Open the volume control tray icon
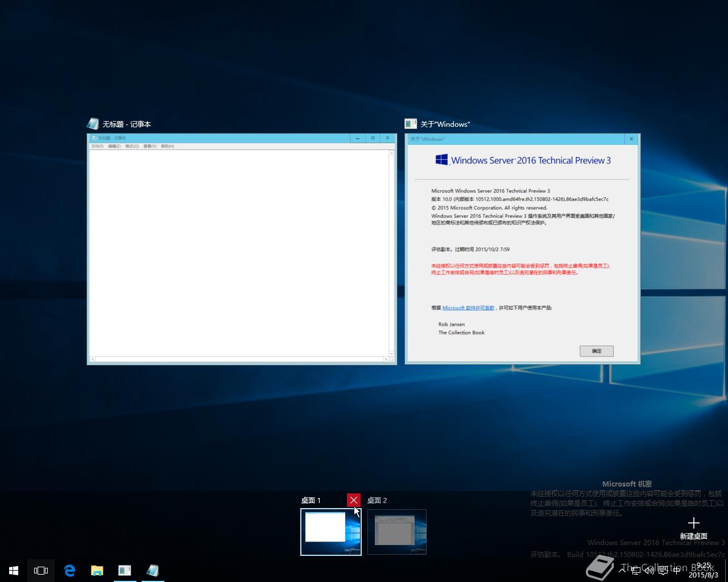Screen dimensions: 728x582 coord(649,570)
